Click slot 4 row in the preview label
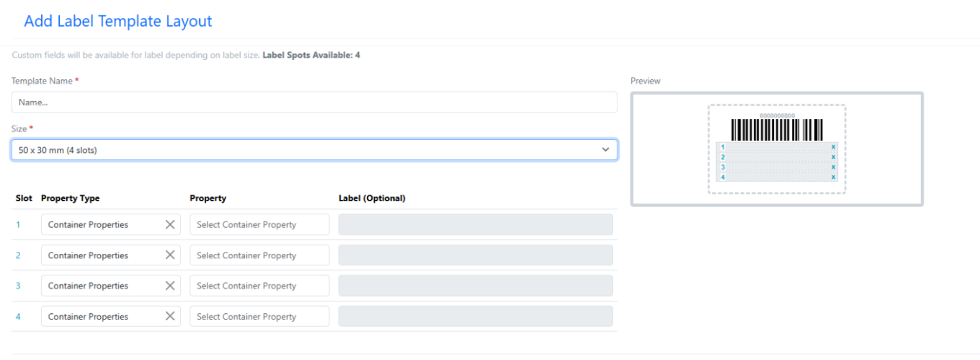Image resolution: width=980 pixels, height=360 pixels. point(777,177)
